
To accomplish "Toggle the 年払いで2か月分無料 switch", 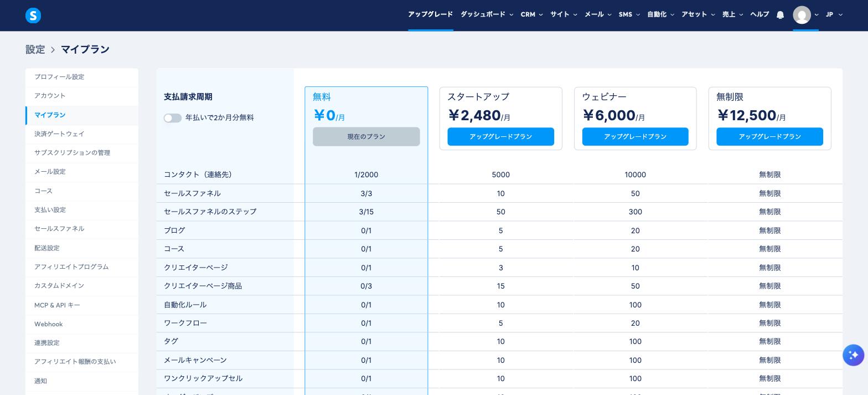I will pos(173,118).
